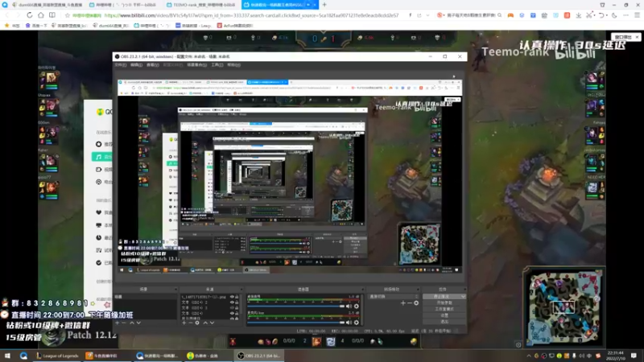Open OBS 编辑 menu
Image resolution: width=644 pixels, height=362 pixels.
pyautogui.click(x=136, y=65)
